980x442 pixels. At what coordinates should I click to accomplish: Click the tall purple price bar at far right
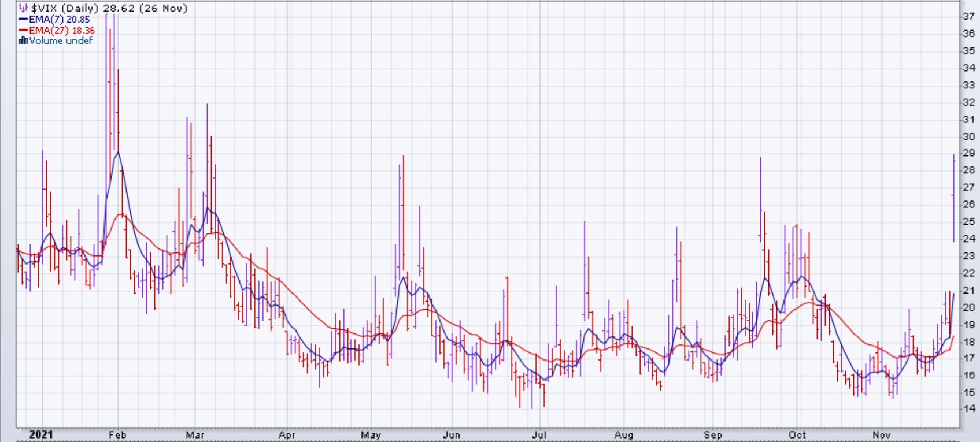953,196
